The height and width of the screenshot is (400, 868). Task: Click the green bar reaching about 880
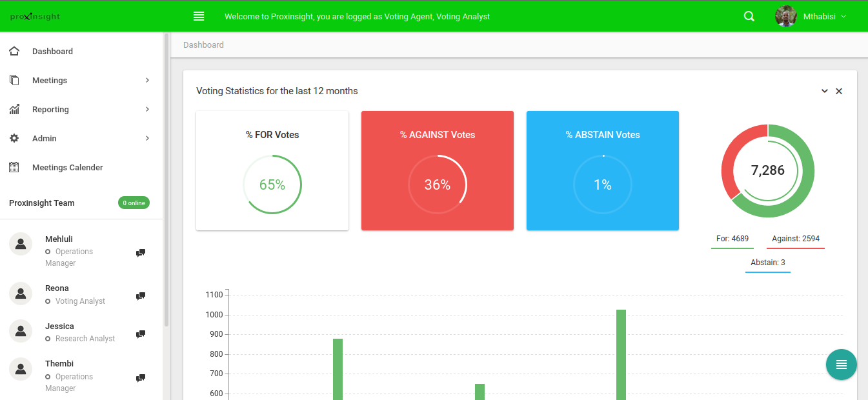pyautogui.click(x=338, y=369)
